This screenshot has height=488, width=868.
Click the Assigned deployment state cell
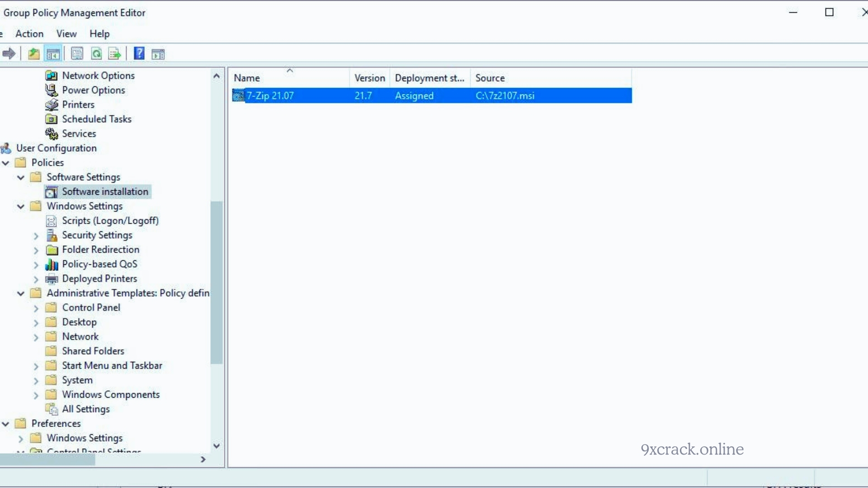click(x=414, y=96)
